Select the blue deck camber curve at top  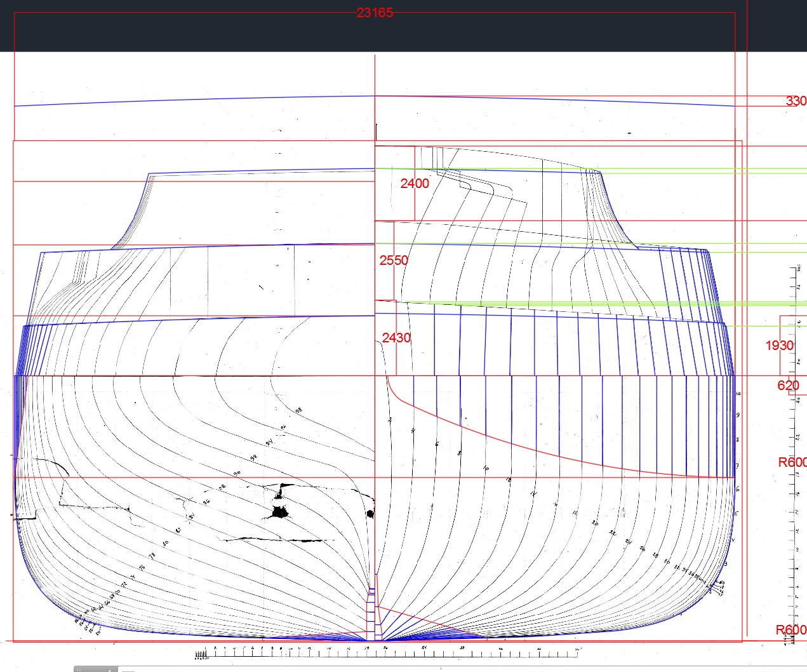coord(190,100)
